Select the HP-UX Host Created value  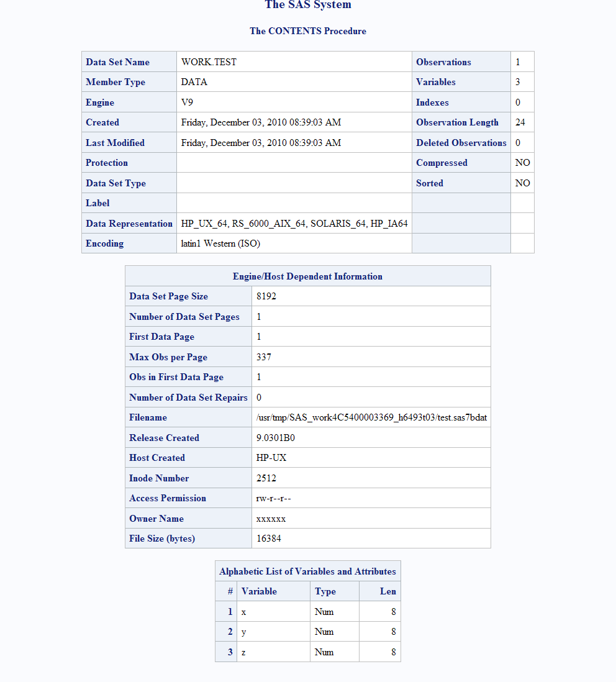point(271,458)
